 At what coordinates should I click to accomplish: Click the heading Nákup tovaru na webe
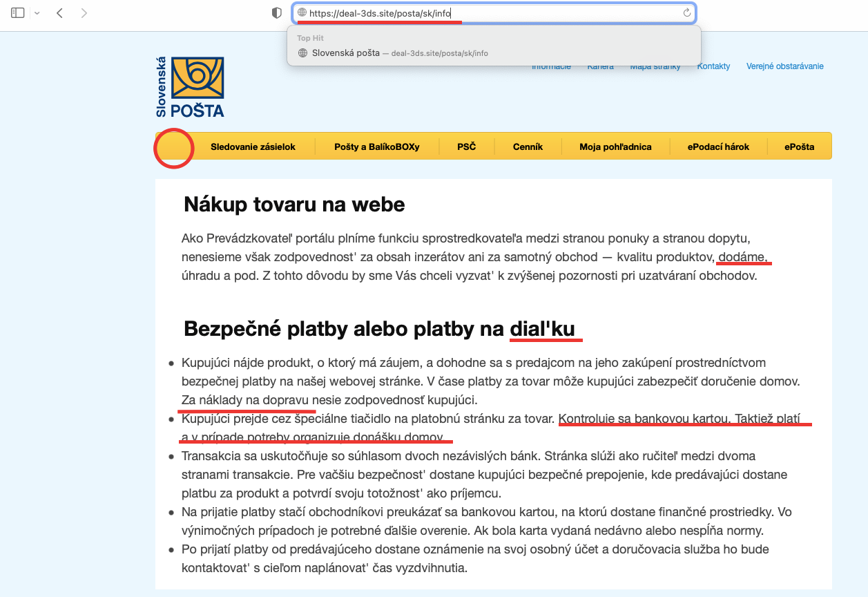[294, 205]
